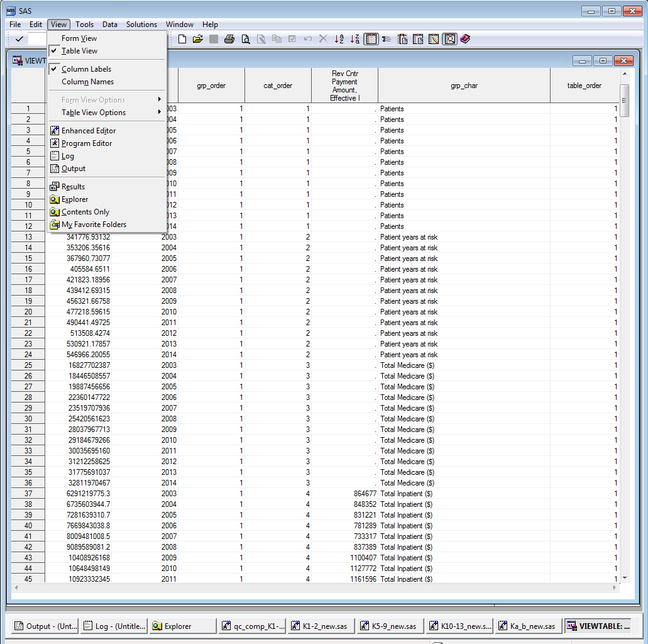Image resolution: width=648 pixels, height=644 pixels.
Task: Toggle the Table View checked option
Action: click(x=79, y=51)
